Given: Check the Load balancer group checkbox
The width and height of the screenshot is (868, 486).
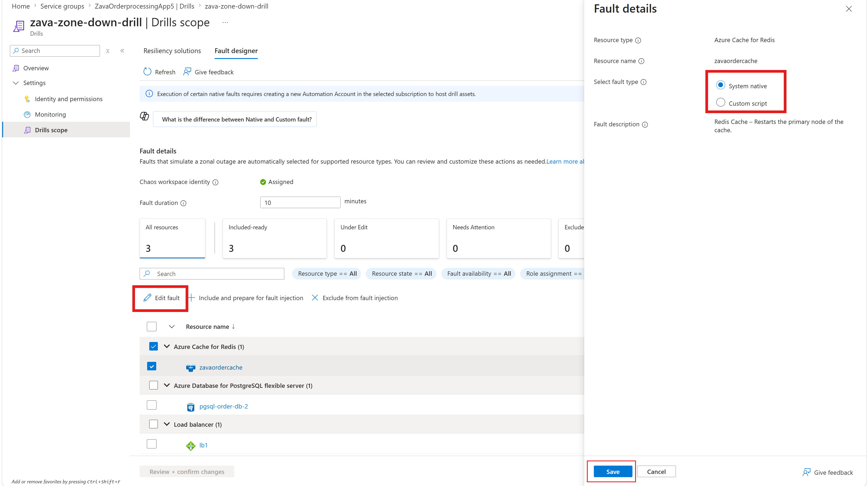Looking at the screenshot, I should (x=153, y=424).
